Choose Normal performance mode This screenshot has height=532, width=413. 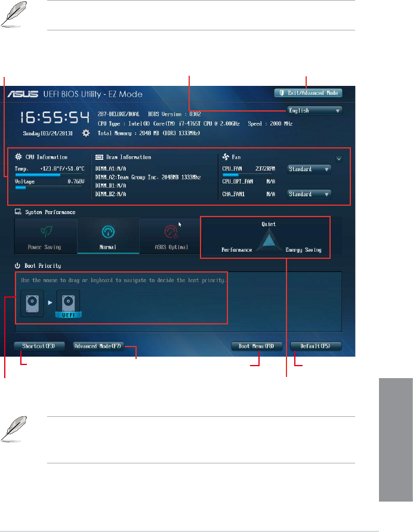point(109,236)
